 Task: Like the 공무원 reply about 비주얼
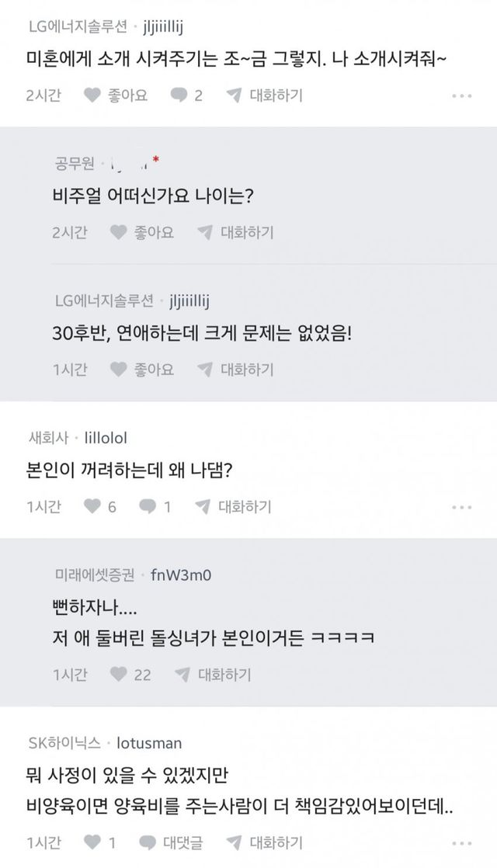120,232
